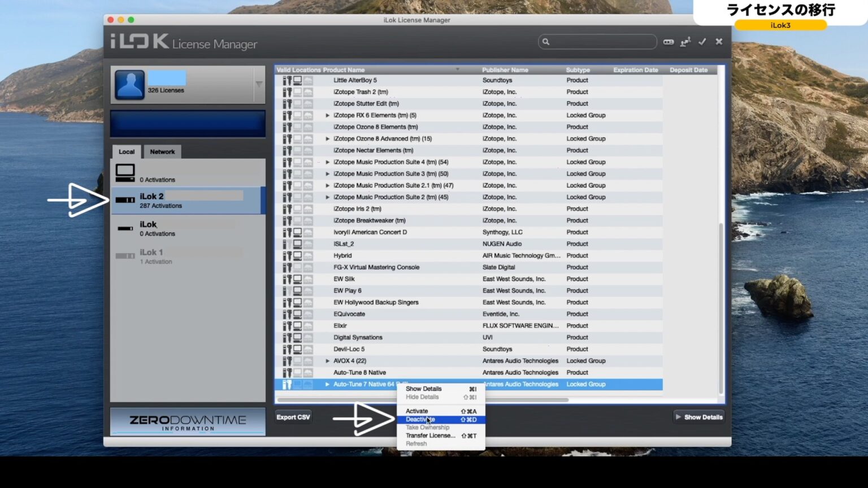Image resolution: width=868 pixels, height=488 pixels.
Task: Click location icons of Devil-Loc 5 row
Action: [298, 349]
